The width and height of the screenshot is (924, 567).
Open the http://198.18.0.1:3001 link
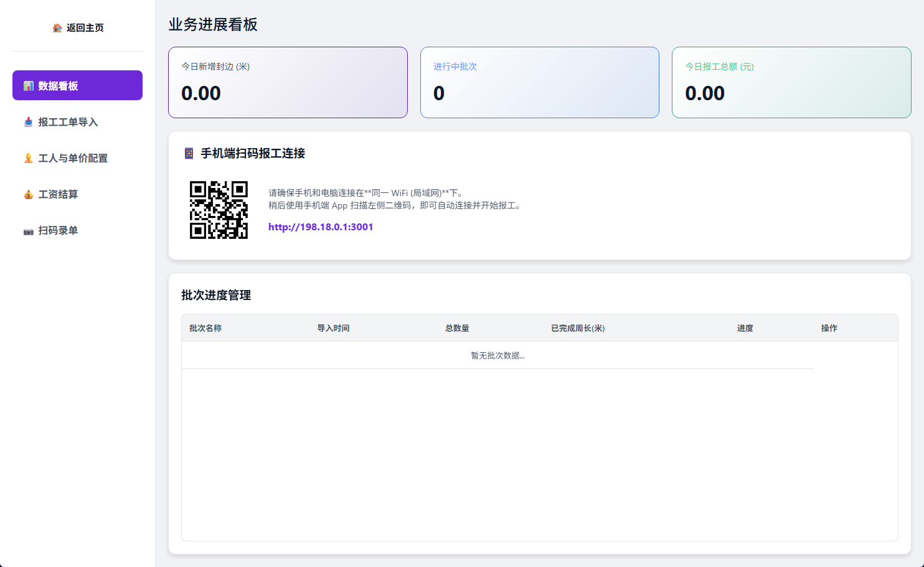(x=321, y=227)
